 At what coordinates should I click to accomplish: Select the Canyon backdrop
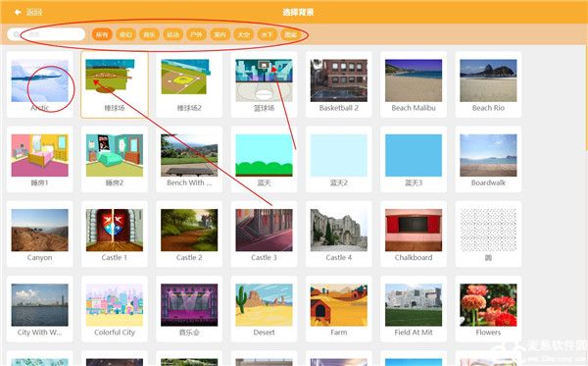[x=40, y=235]
